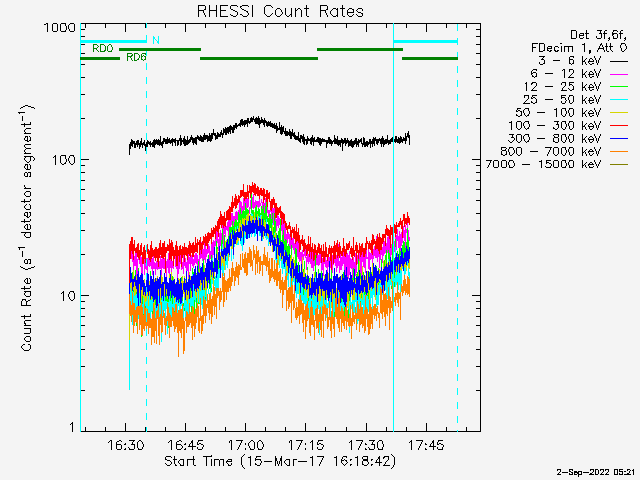The width and height of the screenshot is (640, 480).
Task: Click the Start Time x-axis label
Action: 279,461
